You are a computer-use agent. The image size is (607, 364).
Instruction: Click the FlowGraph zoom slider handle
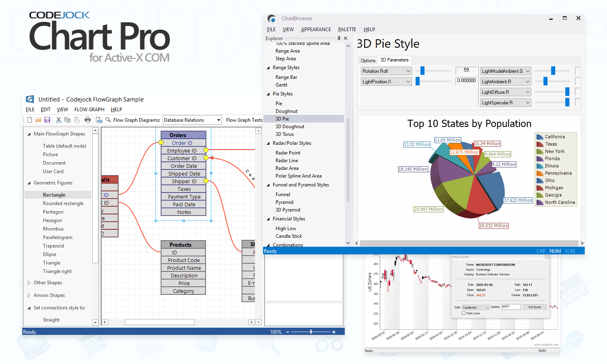pos(311,332)
